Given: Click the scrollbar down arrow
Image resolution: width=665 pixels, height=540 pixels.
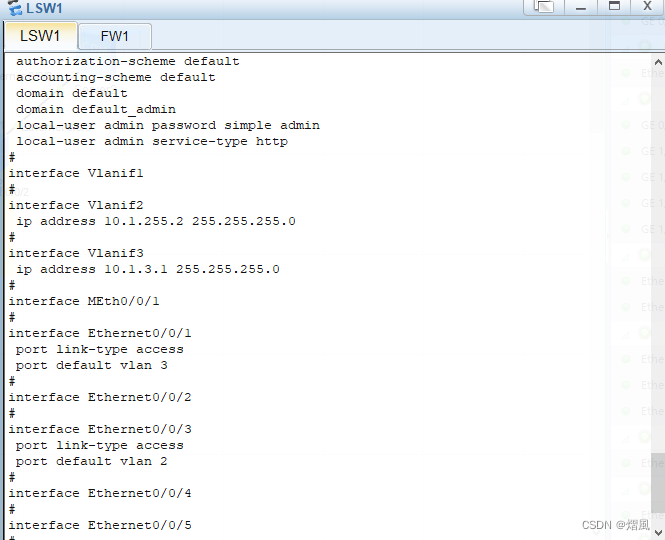Looking at the screenshot, I should 658,532.
